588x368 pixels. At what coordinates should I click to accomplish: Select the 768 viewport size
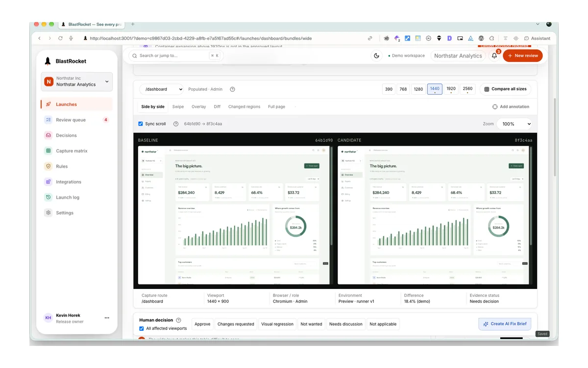(x=403, y=89)
